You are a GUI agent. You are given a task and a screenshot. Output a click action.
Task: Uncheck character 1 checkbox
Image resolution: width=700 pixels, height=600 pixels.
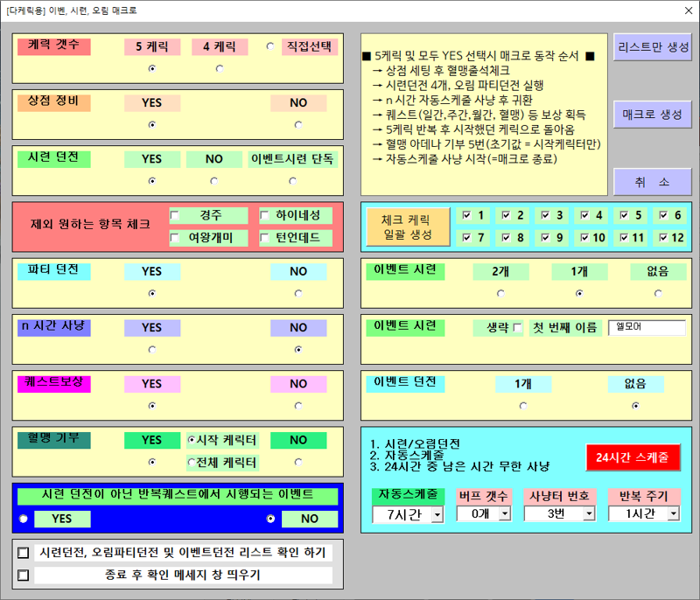467,215
